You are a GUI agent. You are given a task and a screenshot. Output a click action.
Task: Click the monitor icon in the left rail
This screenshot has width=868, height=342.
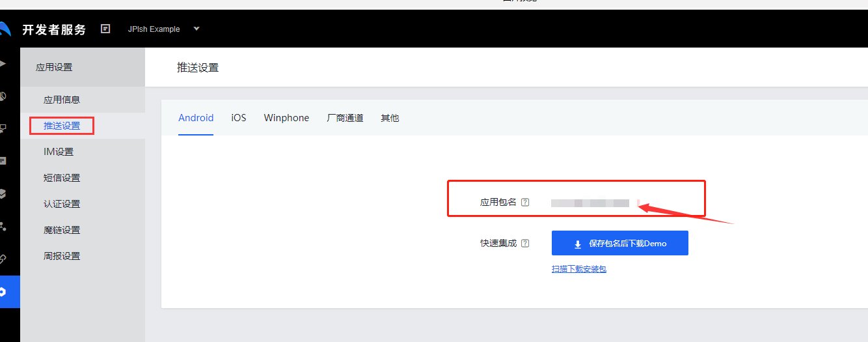point(3,128)
